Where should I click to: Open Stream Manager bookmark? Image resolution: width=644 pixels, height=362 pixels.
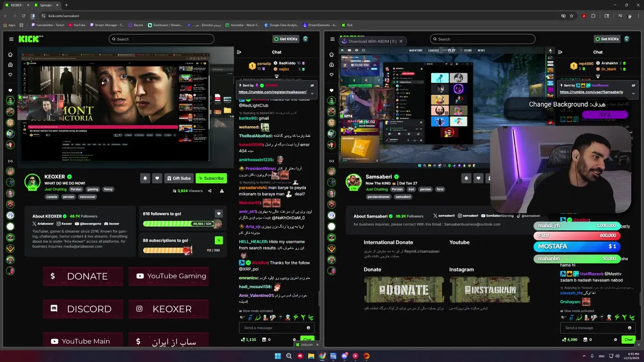tap(107, 25)
